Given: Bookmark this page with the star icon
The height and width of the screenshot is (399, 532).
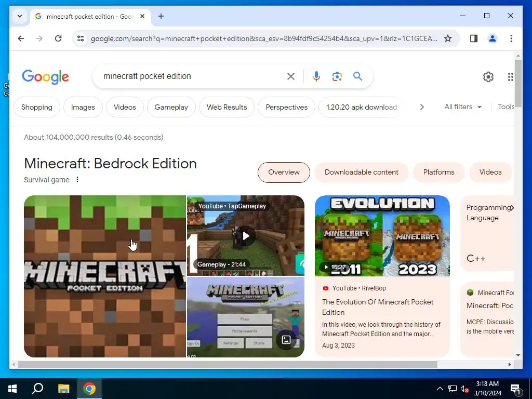Looking at the screenshot, I should [448, 38].
